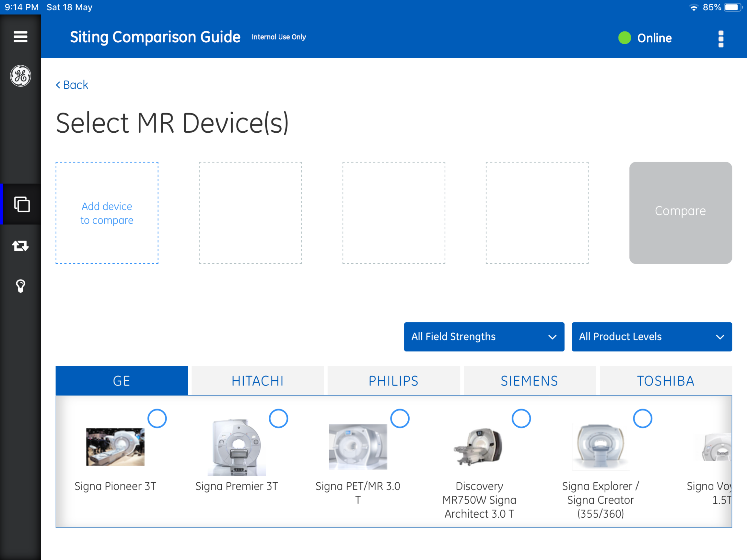Screen dimensions: 747x560
Task: Click the Signa Premier 3T thumbnail
Action: click(237, 447)
